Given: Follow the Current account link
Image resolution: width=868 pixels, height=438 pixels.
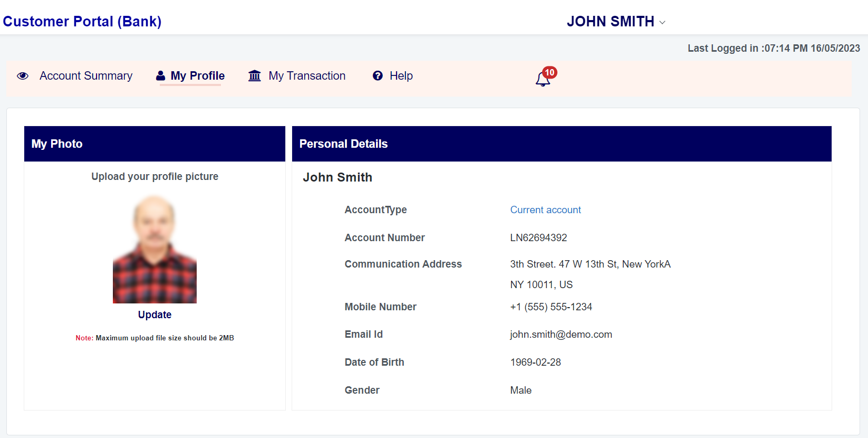Looking at the screenshot, I should point(545,210).
